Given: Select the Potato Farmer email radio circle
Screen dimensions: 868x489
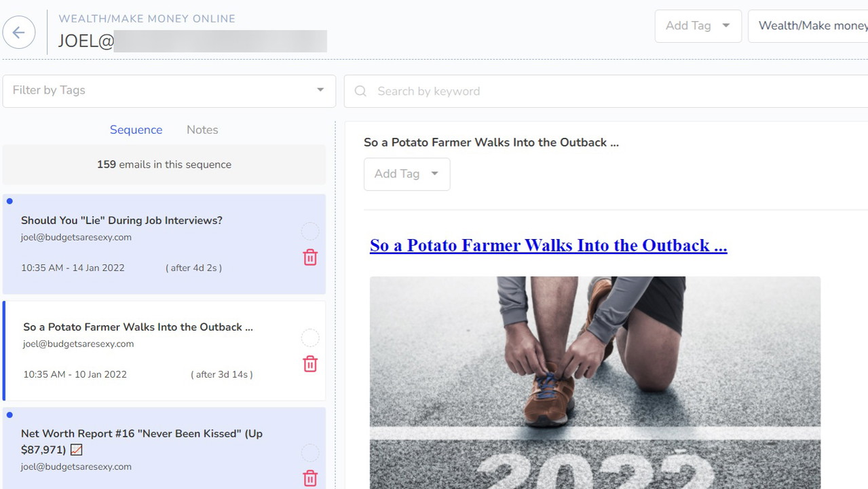Looking at the screenshot, I should [310, 338].
